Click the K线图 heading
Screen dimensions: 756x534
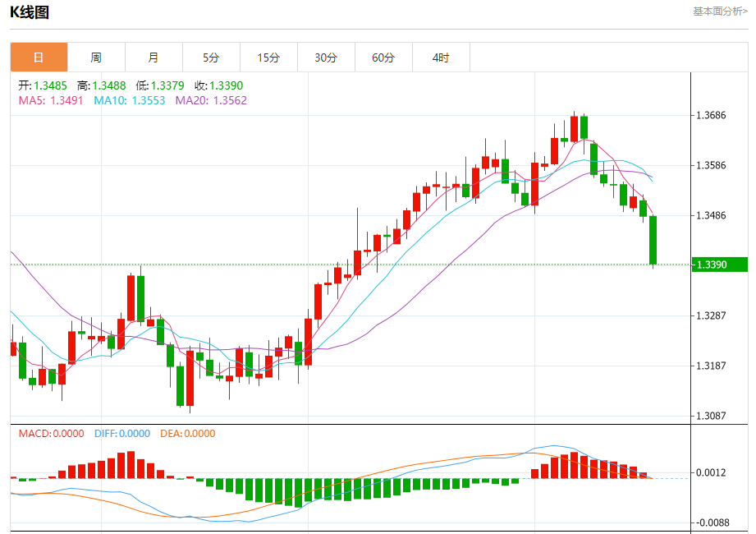coord(30,12)
